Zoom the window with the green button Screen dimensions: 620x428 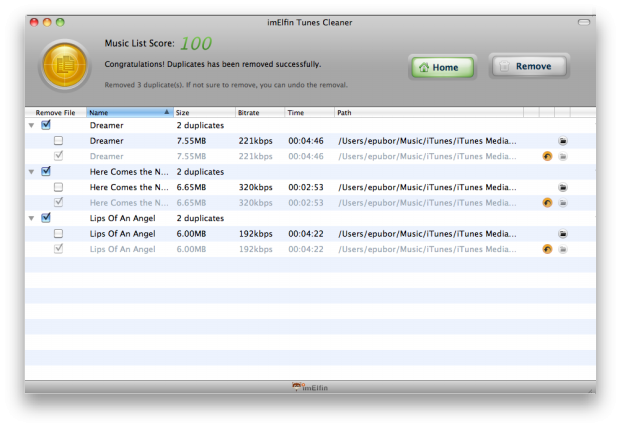click(60, 22)
